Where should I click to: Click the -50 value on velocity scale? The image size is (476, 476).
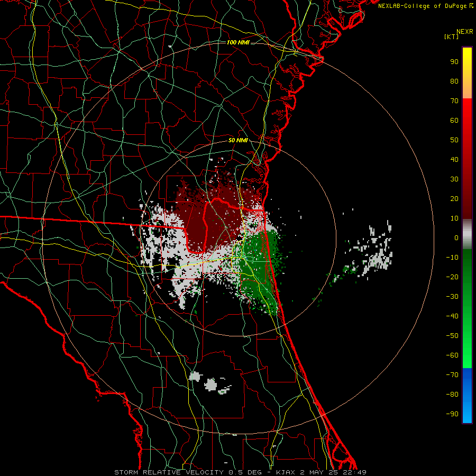point(452,336)
